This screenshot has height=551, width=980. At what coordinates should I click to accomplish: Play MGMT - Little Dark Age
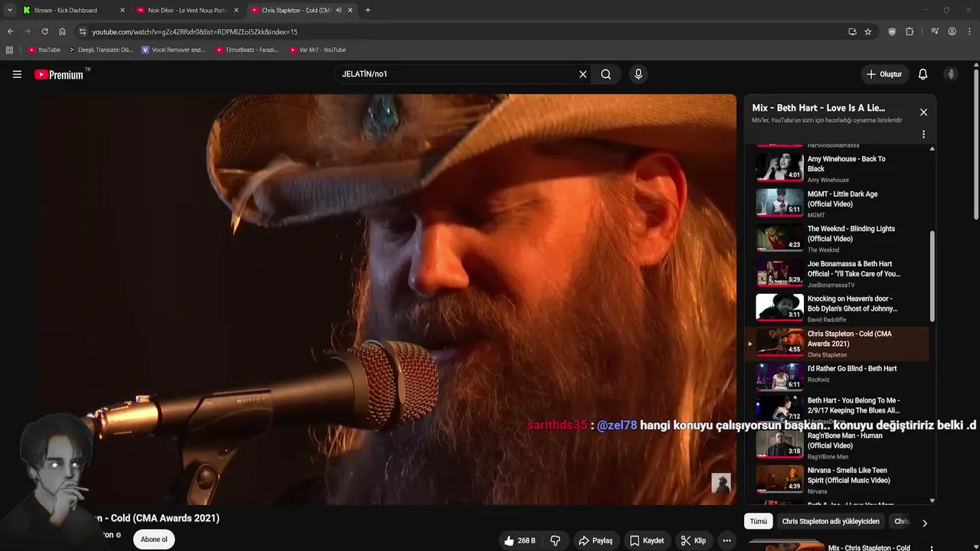836,204
